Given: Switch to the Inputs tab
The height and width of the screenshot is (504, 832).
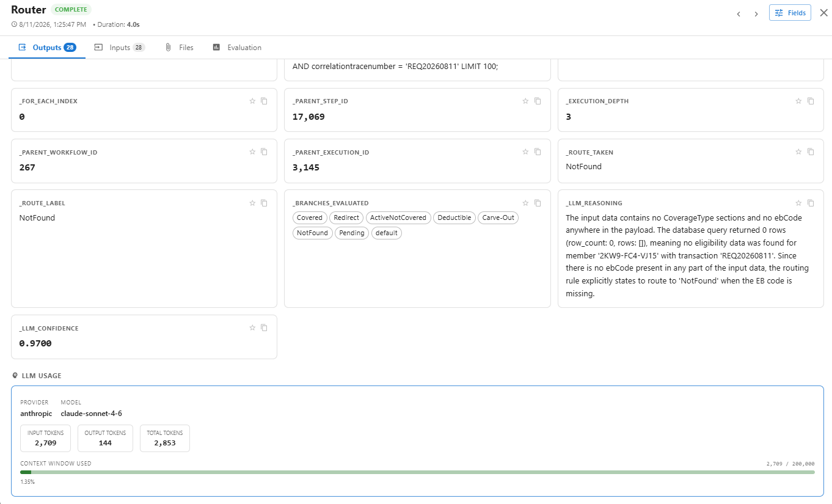Looking at the screenshot, I should [120, 48].
